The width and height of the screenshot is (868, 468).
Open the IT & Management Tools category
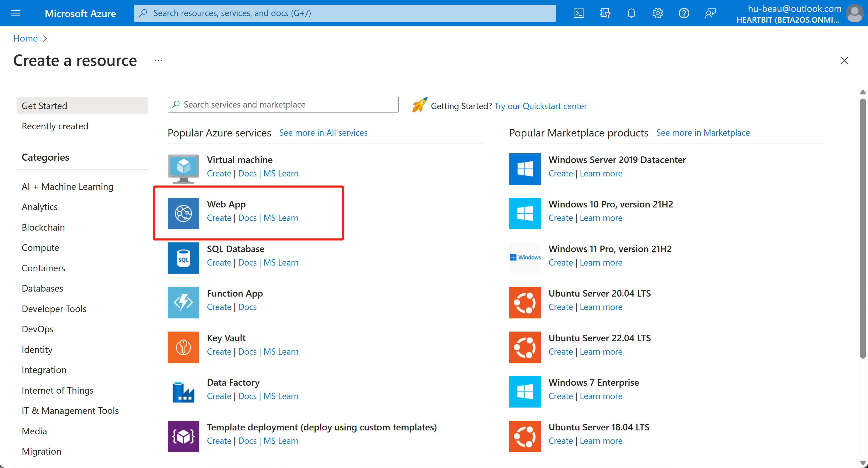pos(70,410)
